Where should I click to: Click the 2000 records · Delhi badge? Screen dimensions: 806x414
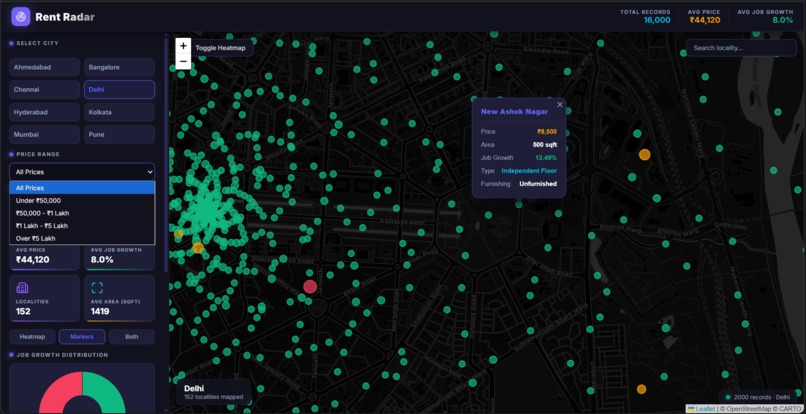click(x=758, y=397)
